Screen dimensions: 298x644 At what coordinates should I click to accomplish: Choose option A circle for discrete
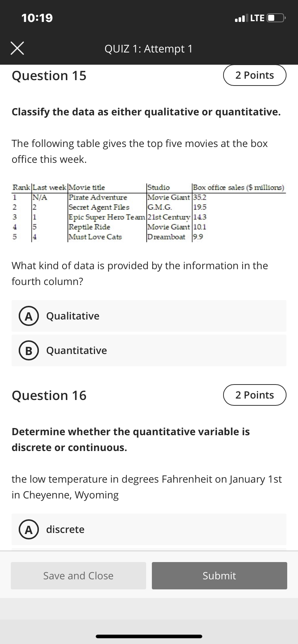tap(26, 529)
